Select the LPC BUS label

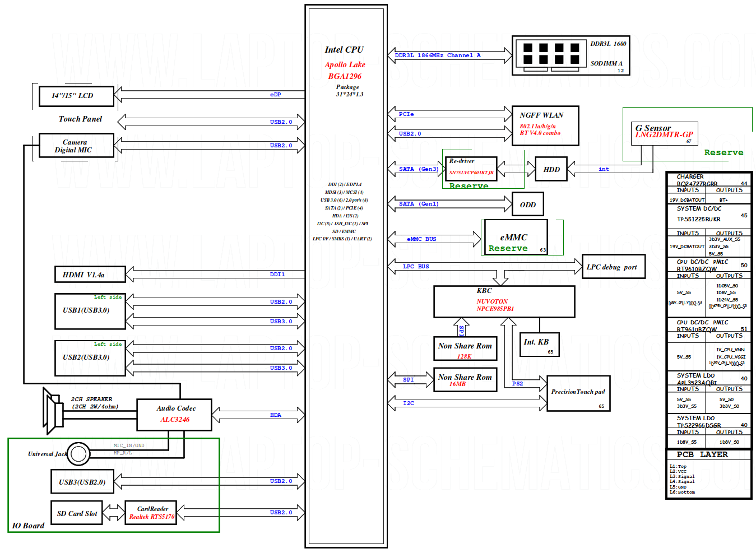pos(416,267)
